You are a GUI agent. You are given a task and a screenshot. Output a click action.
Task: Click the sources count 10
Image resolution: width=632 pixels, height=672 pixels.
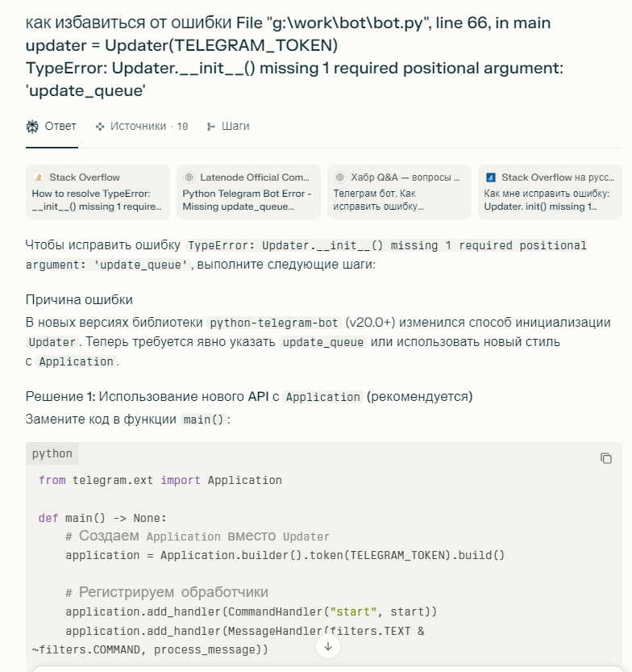(182, 127)
